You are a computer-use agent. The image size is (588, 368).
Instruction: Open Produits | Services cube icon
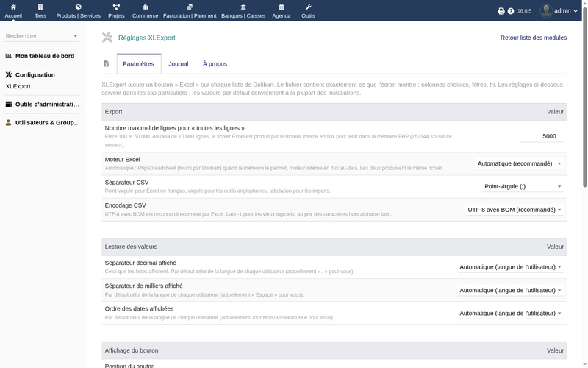tap(78, 7)
